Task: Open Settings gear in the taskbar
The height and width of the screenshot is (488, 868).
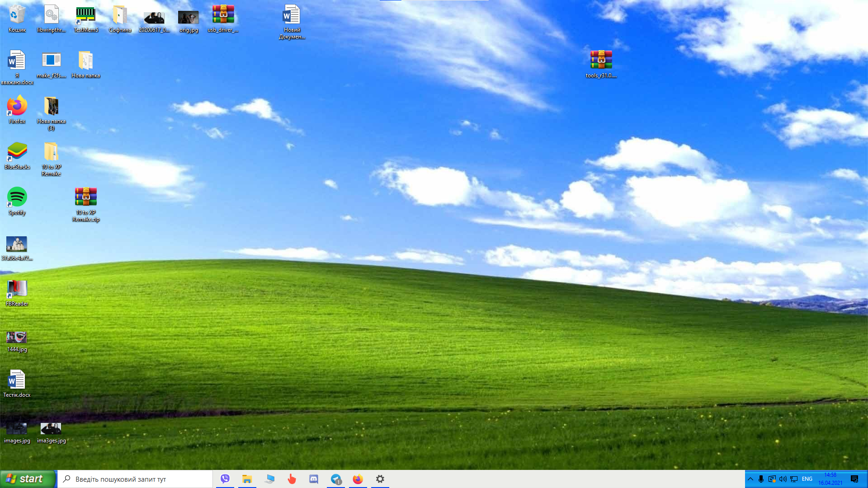Action: (380, 479)
